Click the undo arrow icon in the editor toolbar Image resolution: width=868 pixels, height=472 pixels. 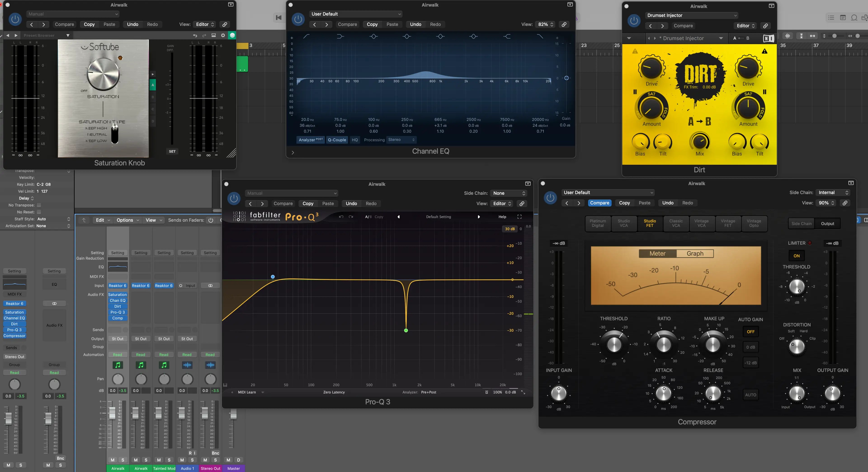coord(195,35)
